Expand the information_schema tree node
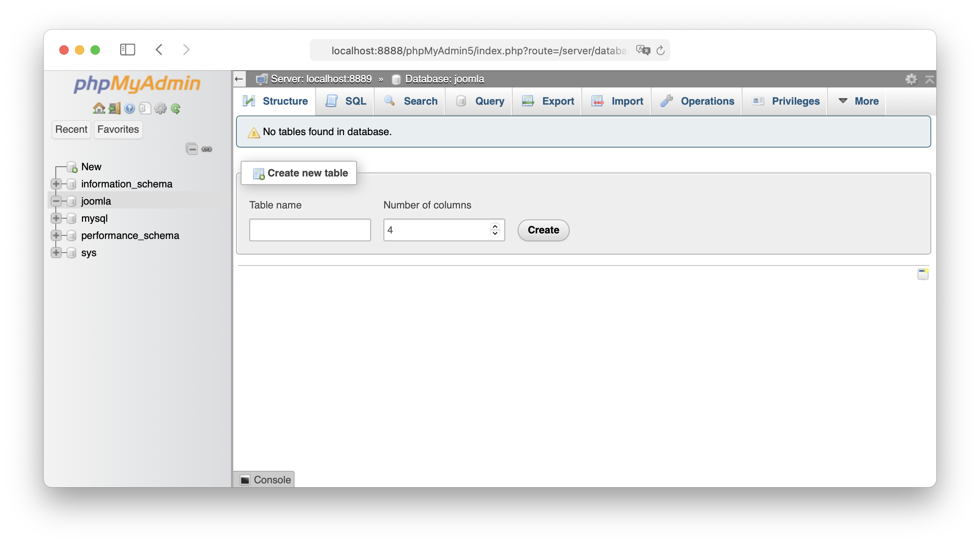Screen dimensions: 980x545 coord(56,184)
